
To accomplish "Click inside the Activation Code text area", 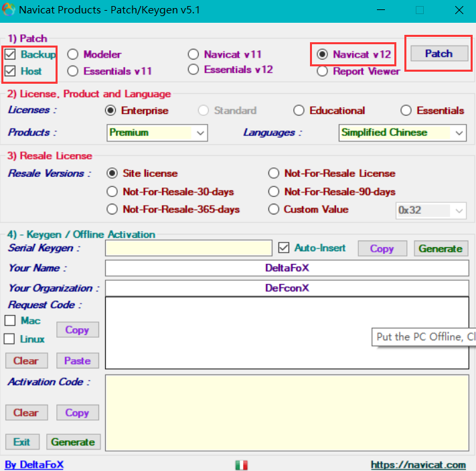I will [287, 413].
